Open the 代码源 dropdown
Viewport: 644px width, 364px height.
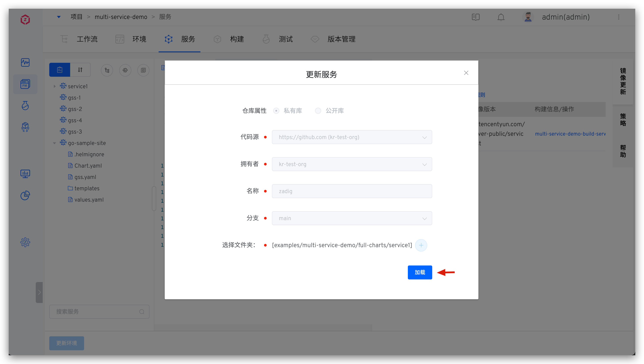coord(352,137)
